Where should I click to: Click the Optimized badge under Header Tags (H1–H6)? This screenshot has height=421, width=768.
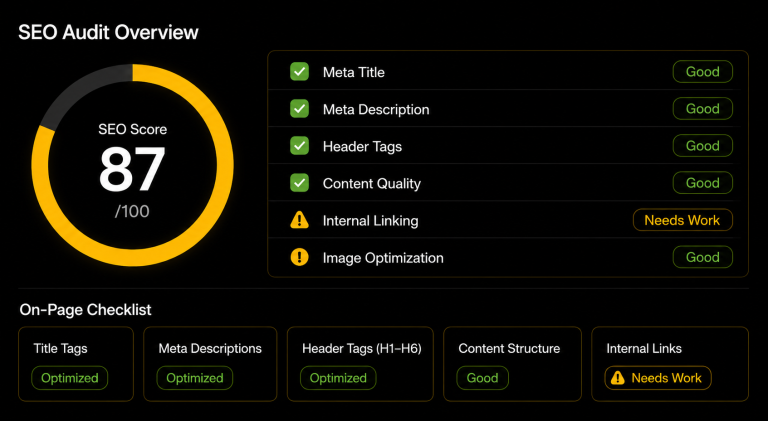338,378
